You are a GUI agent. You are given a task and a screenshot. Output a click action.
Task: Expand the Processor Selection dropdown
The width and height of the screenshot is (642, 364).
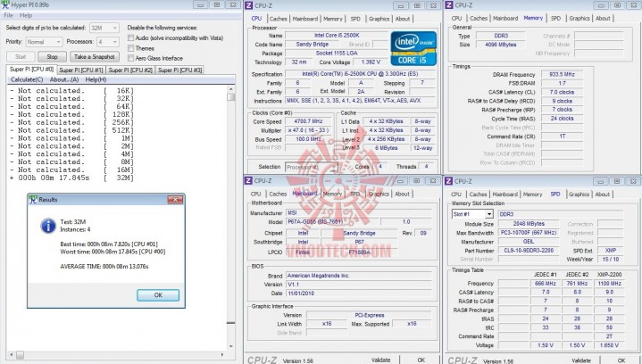(312, 167)
